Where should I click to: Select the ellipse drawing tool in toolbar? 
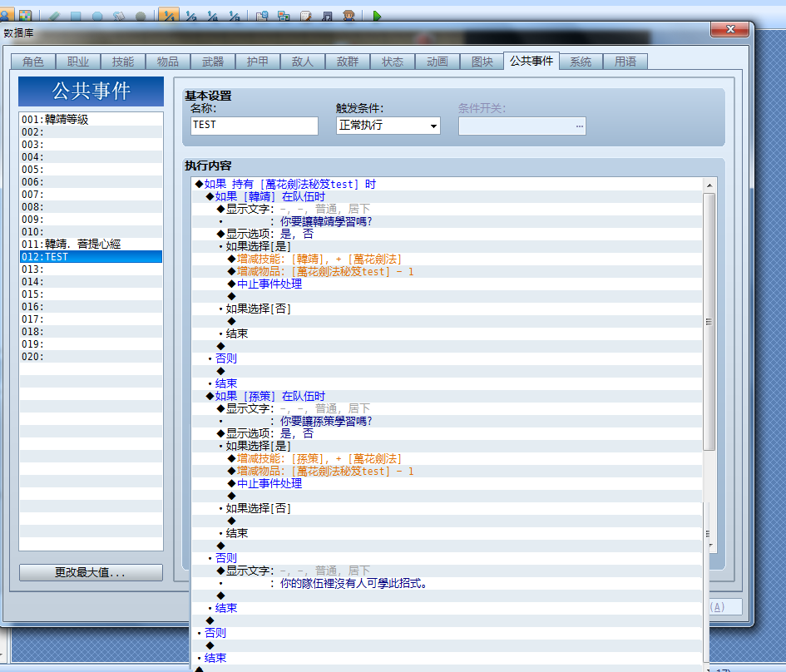(x=97, y=16)
